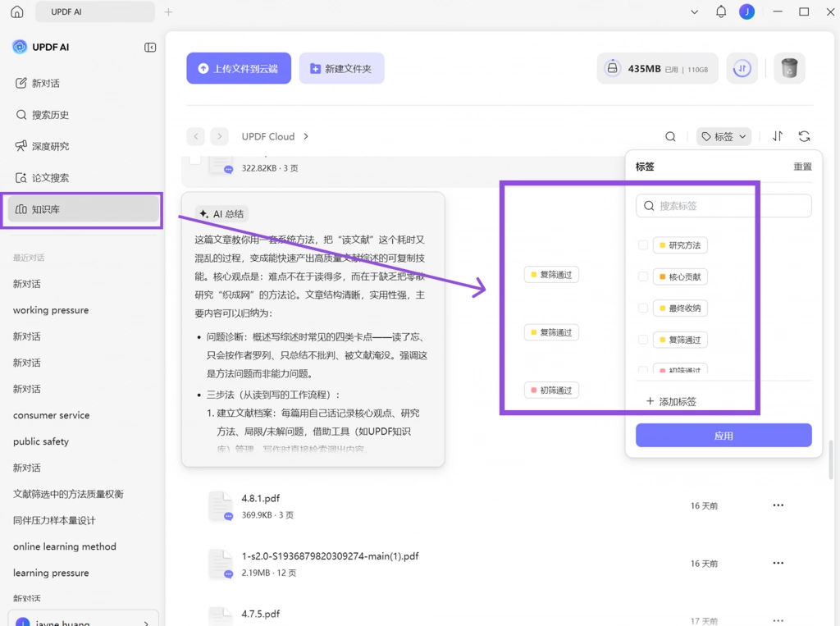The image size is (840, 626).
Task: Click the 上传文件到云端 button
Action: pos(239,68)
